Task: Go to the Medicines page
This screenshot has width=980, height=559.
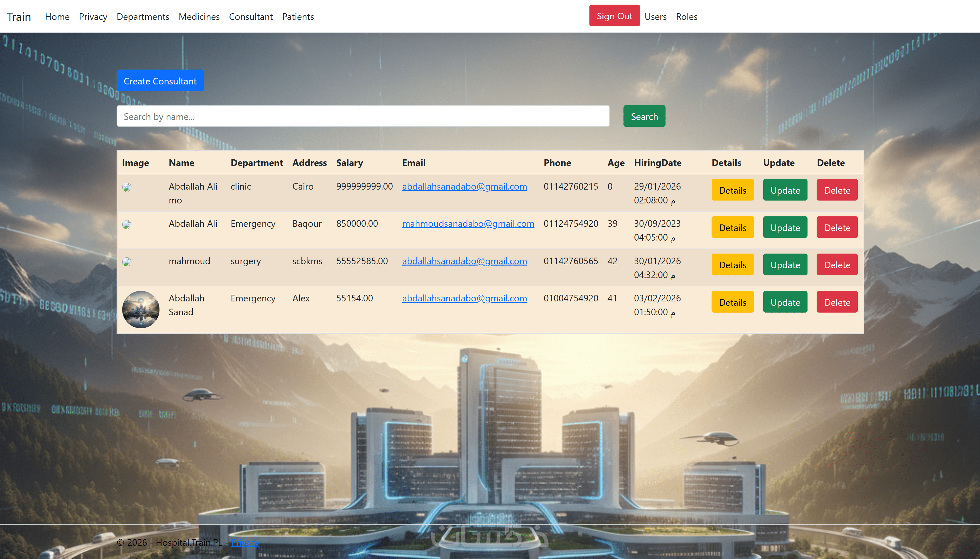Action: tap(199, 17)
